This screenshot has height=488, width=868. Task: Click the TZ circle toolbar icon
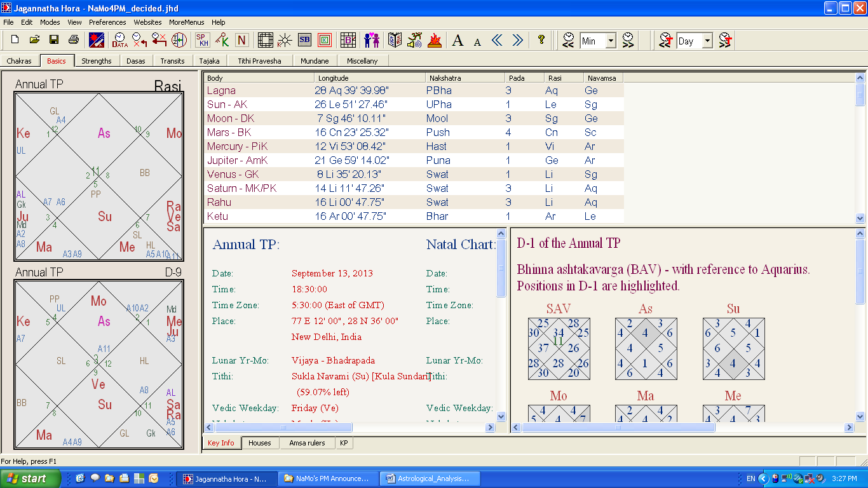(x=179, y=40)
